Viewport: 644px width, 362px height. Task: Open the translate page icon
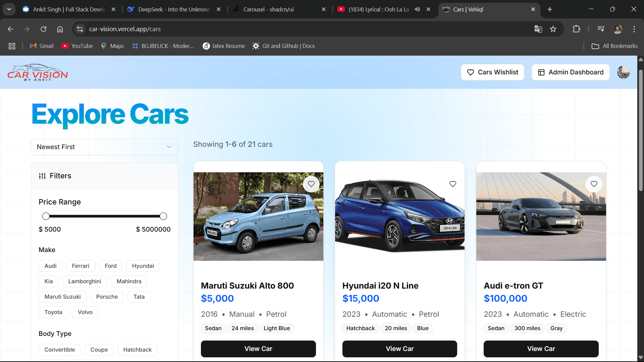click(x=538, y=29)
